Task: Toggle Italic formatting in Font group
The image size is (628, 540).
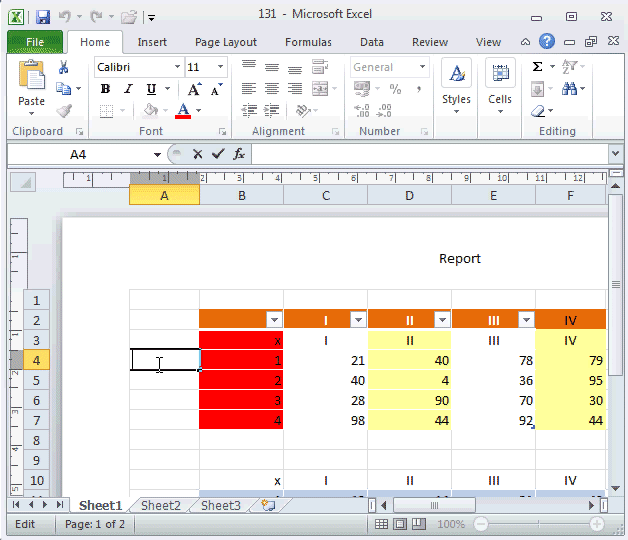Action: (x=124, y=89)
